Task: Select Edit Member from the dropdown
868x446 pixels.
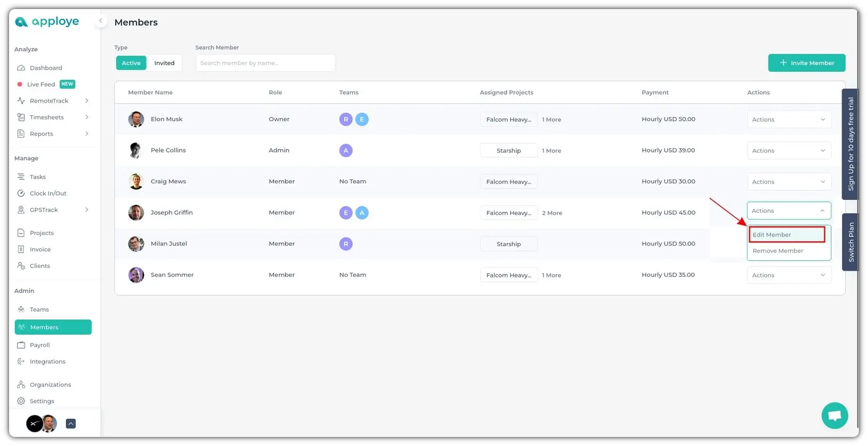Action: (787, 235)
